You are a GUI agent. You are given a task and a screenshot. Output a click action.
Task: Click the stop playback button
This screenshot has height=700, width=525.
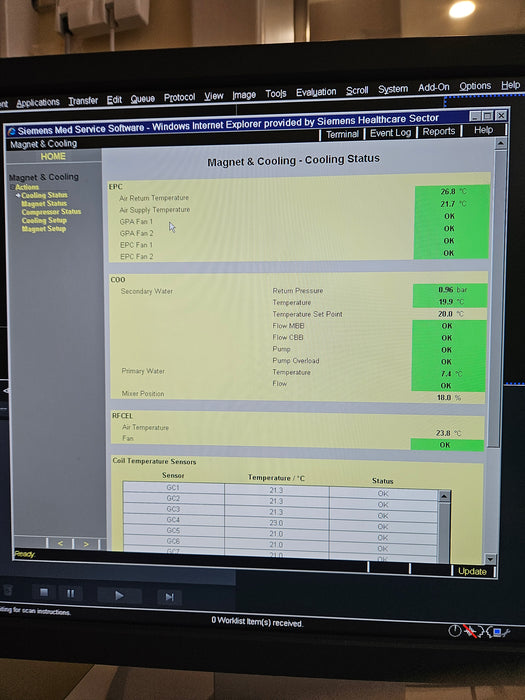[44, 592]
